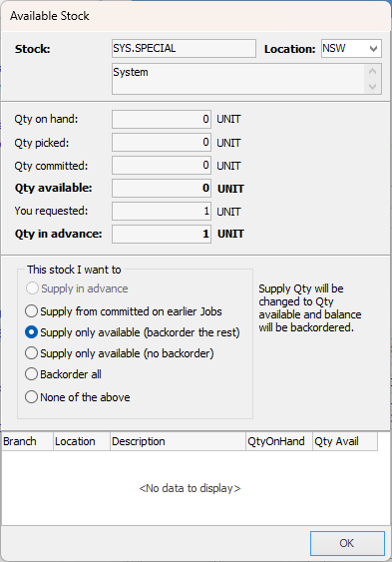392x562 pixels.
Task: Sort by the Branch column header
Action: pos(28,441)
